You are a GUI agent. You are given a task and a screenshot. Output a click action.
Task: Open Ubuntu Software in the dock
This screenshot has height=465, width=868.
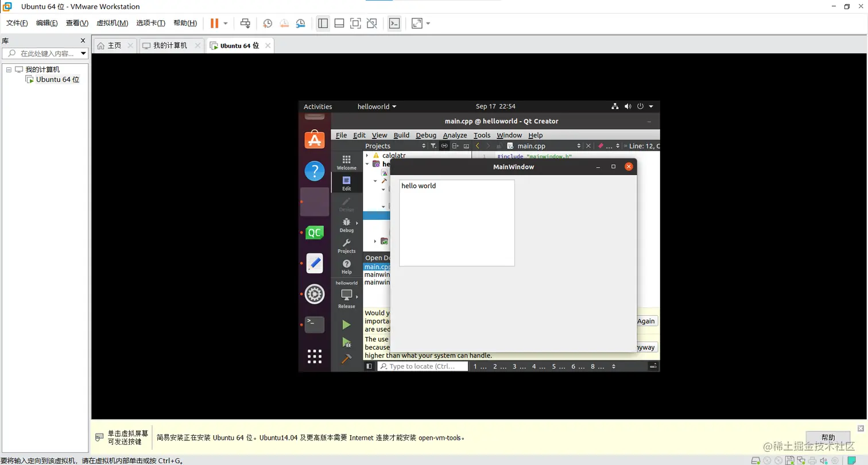(315, 139)
